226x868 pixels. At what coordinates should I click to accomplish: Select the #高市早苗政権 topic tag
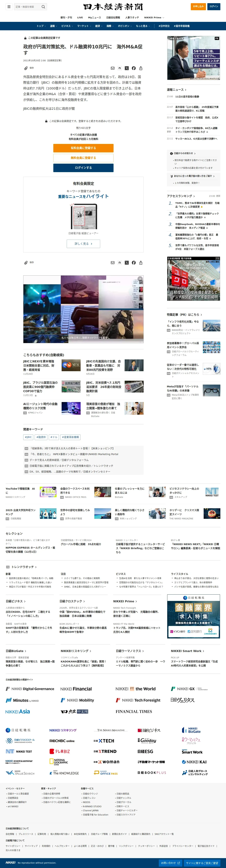tap(181, 26)
